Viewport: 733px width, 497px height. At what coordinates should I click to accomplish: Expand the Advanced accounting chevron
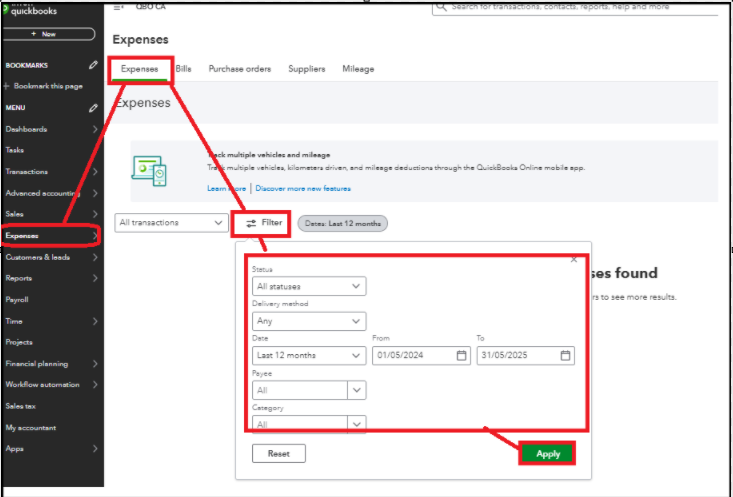pyautogui.click(x=95, y=193)
